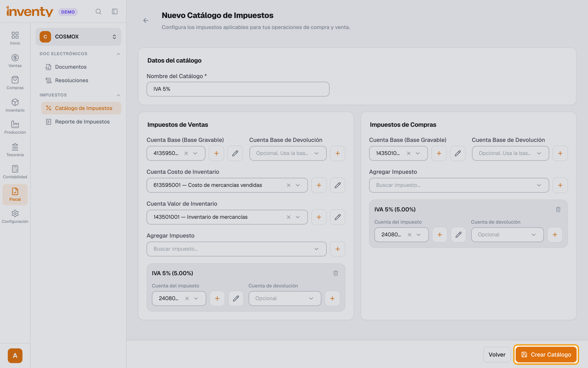Select Catálogo de Impuestos menu item
The height and width of the screenshot is (368, 588).
point(81,108)
